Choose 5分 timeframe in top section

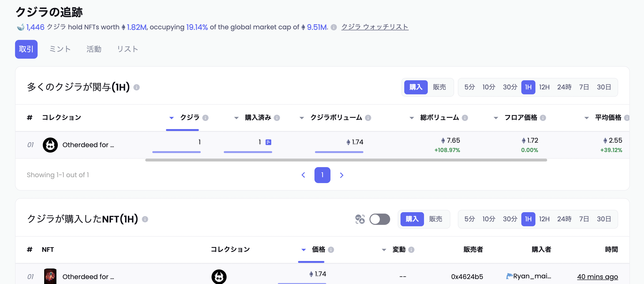coord(470,87)
